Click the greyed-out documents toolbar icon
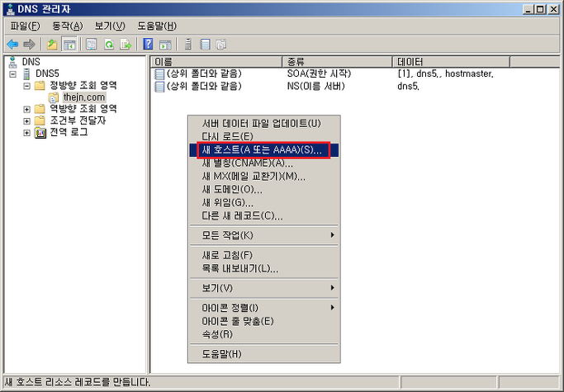 (221, 45)
